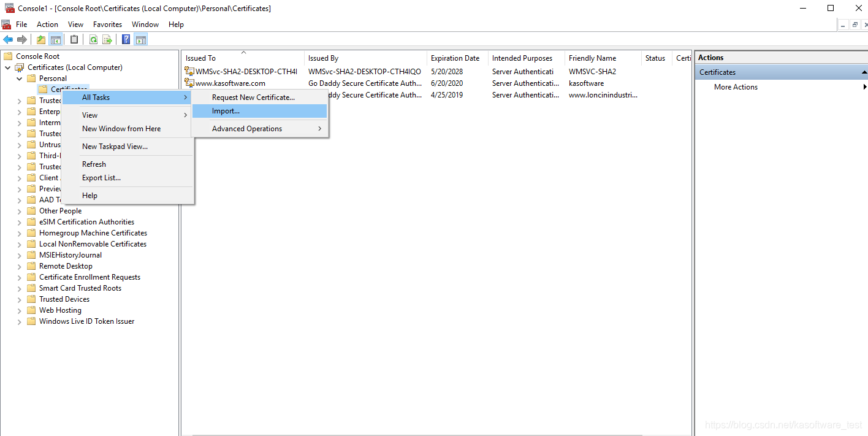
Task: Click the Smart Card Trusted Roots folder icon
Action: click(x=31, y=288)
